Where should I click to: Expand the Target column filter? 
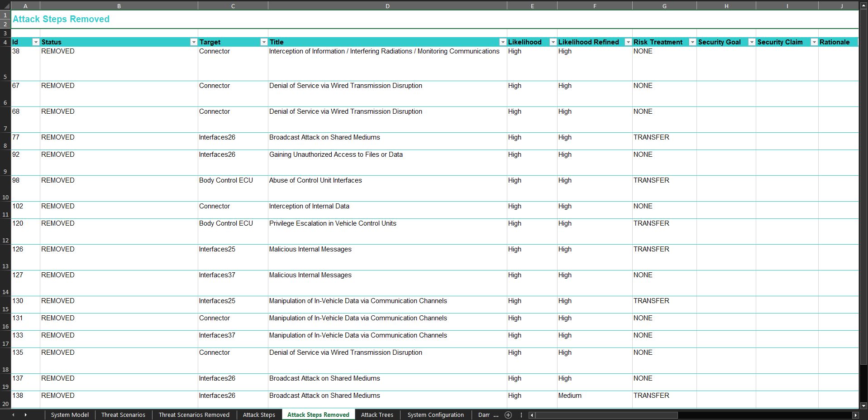point(264,42)
